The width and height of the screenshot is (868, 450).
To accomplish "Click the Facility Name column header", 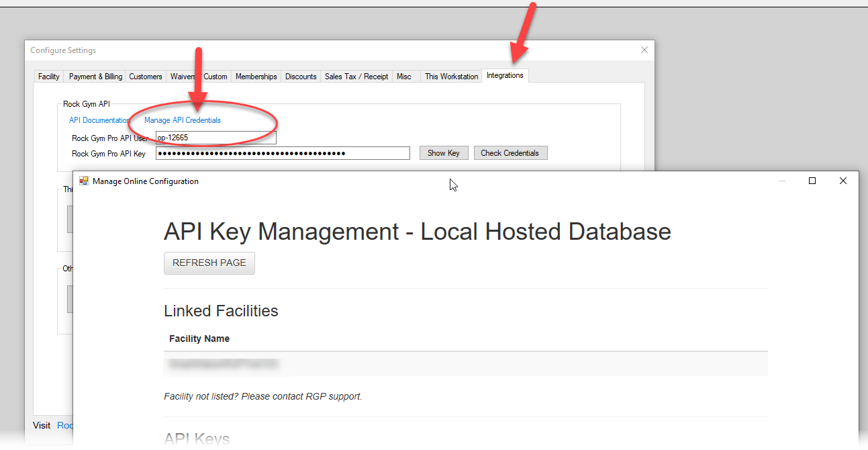I will [x=199, y=339].
